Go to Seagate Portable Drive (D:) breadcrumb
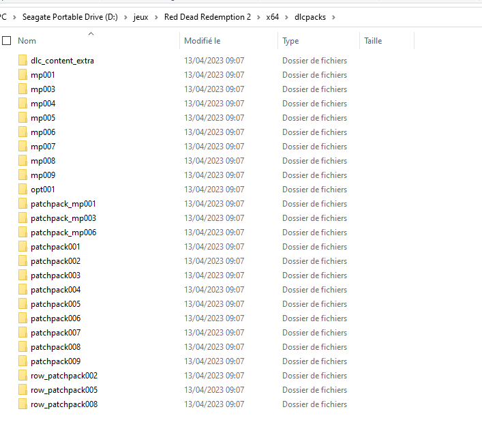 [70, 17]
